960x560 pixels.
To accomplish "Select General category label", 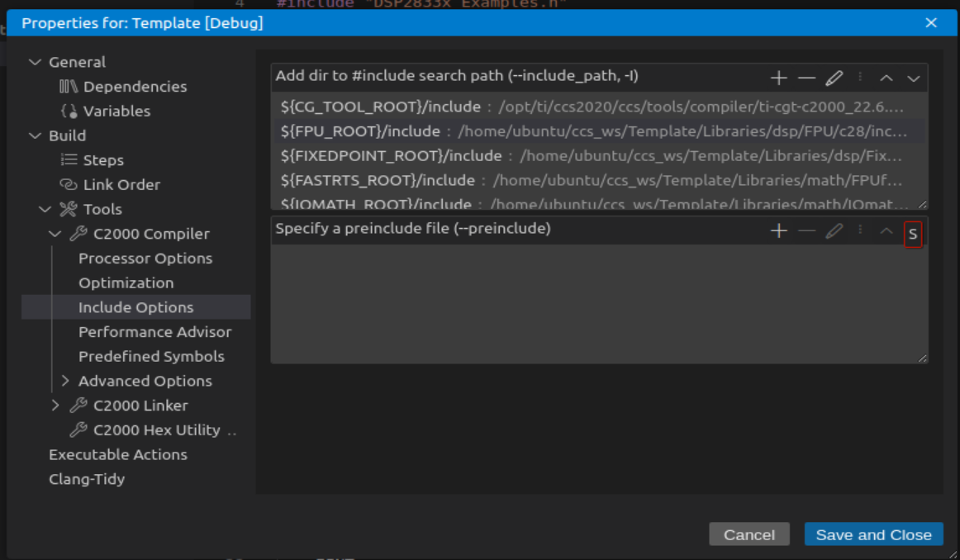I will point(77,62).
